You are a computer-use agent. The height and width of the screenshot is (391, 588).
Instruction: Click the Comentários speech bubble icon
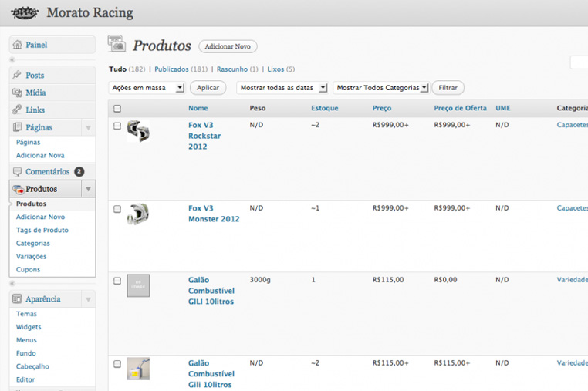click(18, 172)
